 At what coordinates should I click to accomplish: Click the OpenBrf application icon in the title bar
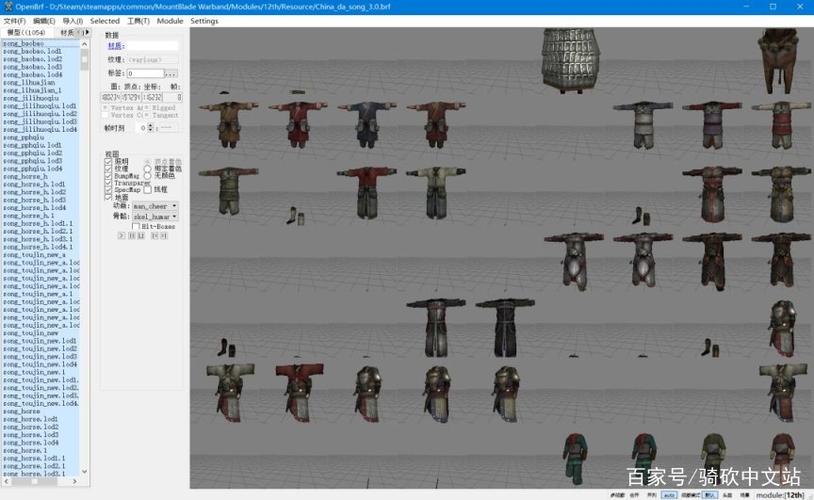pyautogui.click(x=8, y=7)
